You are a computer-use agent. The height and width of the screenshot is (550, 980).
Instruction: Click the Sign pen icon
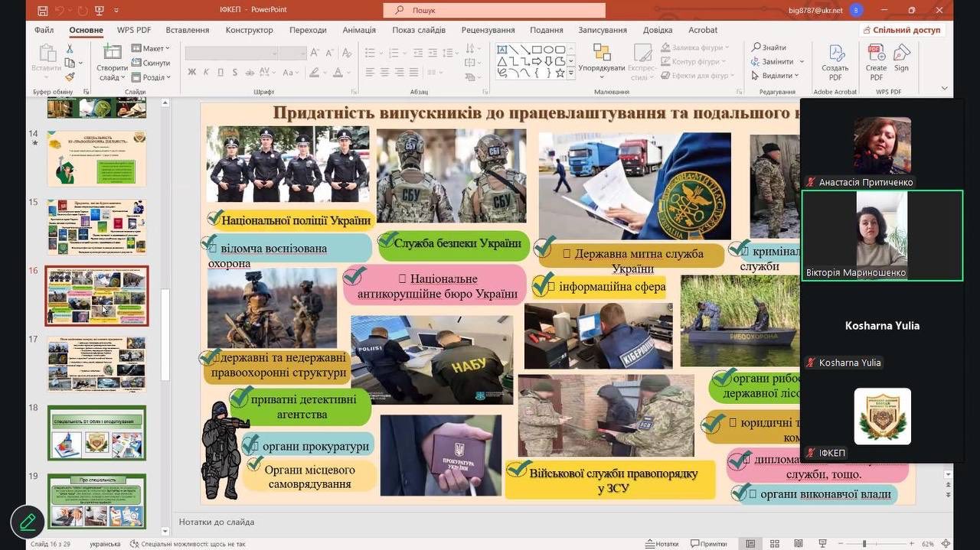click(902, 53)
